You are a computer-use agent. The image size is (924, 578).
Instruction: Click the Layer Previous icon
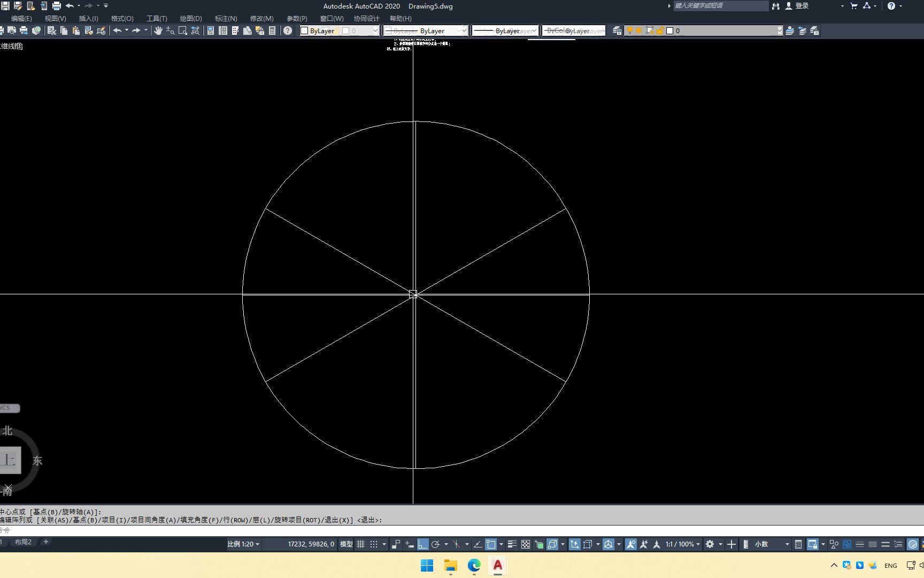(802, 31)
